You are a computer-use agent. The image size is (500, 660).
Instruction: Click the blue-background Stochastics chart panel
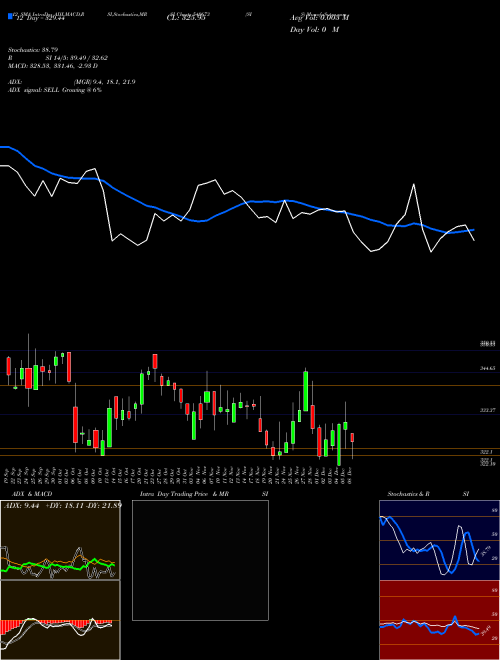[x=439, y=540]
